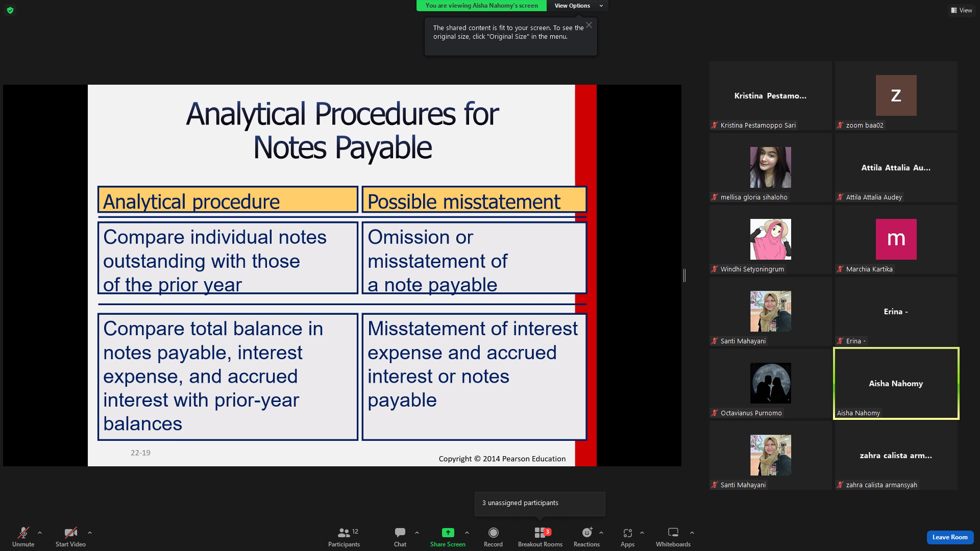Image resolution: width=980 pixels, height=551 pixels.
Task: Expand video options arrow next to Start Video
Action: click(90, 533)
